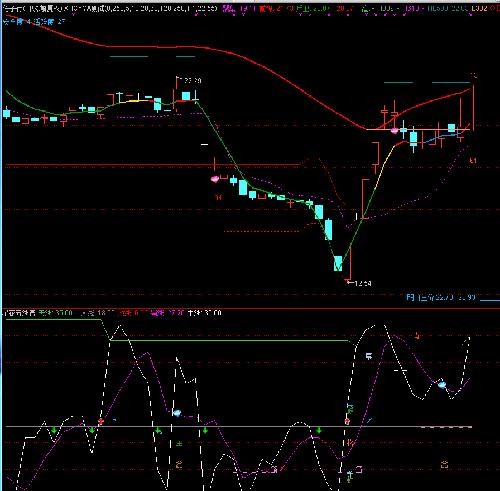This screenshot has height=491, width=500.
Task: Select the red circle marker before the oscillator surge
Action: pyautogui.click(x=347, y=422)
